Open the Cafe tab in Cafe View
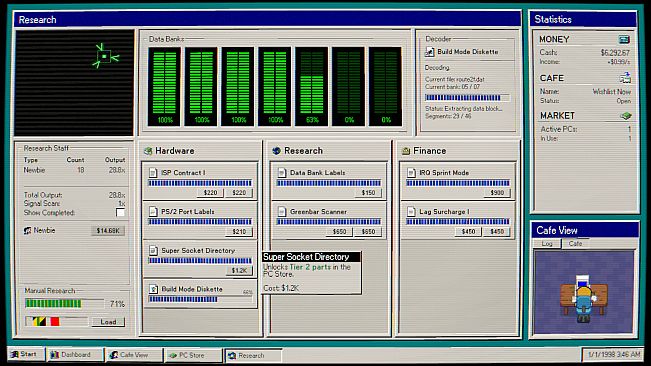Viewport: 651px width, 366px height. pos(575,244)
